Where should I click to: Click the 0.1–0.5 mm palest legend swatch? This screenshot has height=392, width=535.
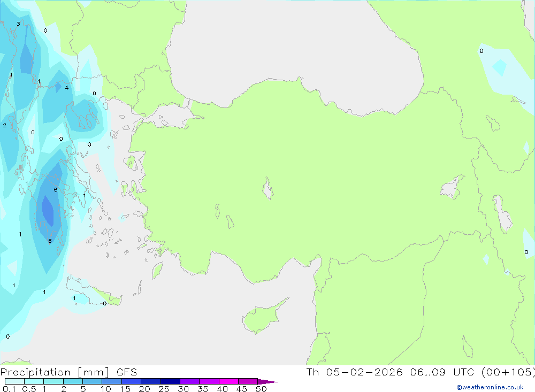pos(14,381)
